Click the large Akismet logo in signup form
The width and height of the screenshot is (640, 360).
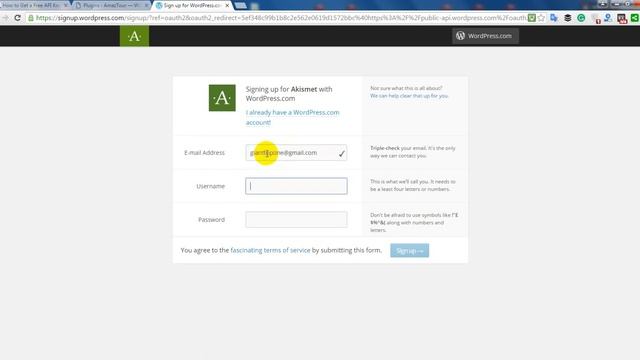pos(222,98)
